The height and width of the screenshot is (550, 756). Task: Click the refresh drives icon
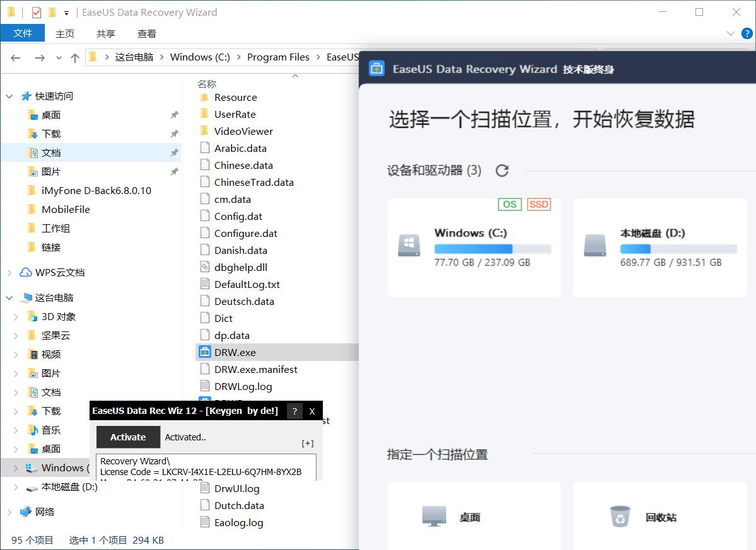tap(502, 171)
